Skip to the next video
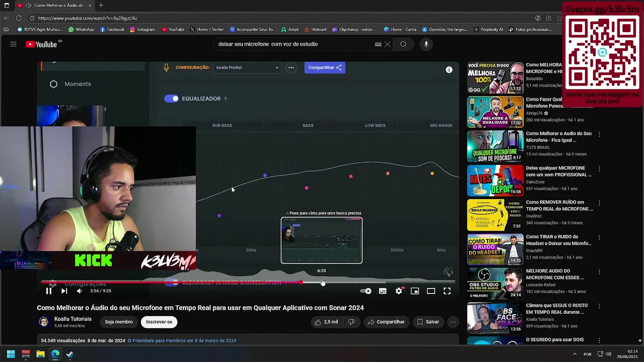Screen dimensions: 644x362 64,291
